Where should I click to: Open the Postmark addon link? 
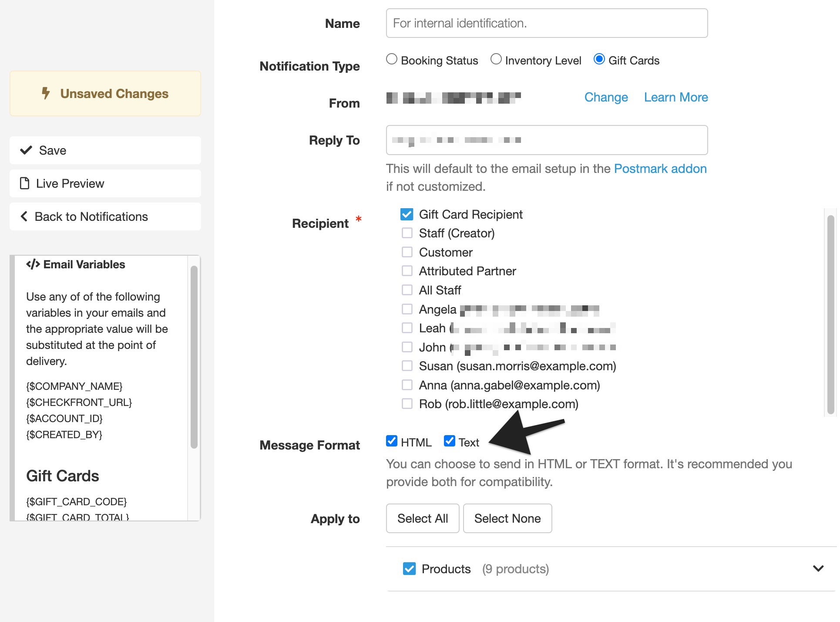660,169
